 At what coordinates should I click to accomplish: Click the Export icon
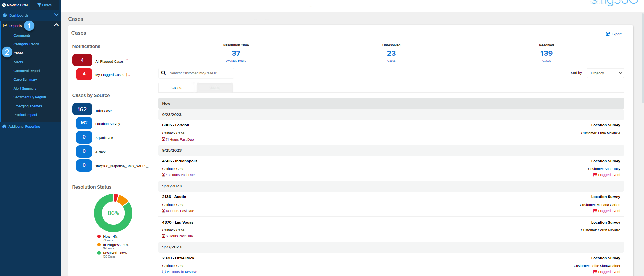click(x=608, y=34)
